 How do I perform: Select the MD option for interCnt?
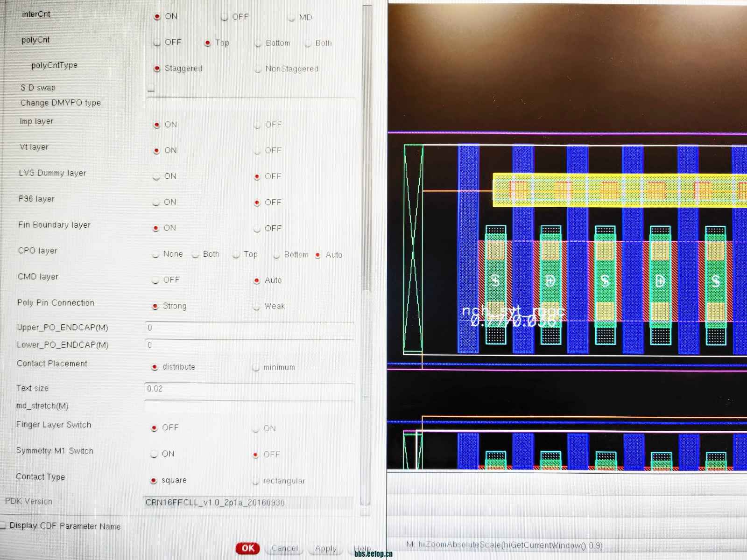[x=291, y=18]
